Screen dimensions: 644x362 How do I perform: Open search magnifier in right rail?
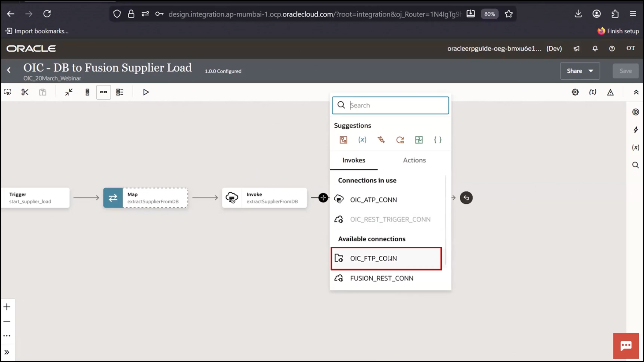636,165
